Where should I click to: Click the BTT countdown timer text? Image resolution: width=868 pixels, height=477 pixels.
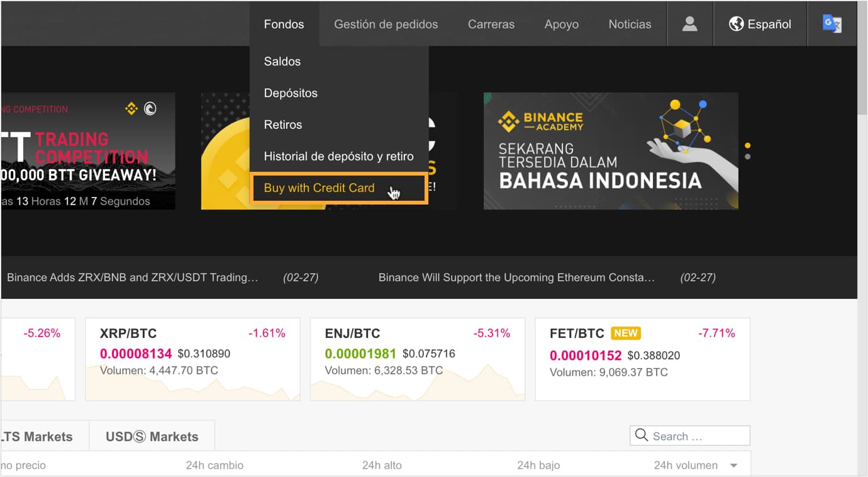click(x=75, y=201)
